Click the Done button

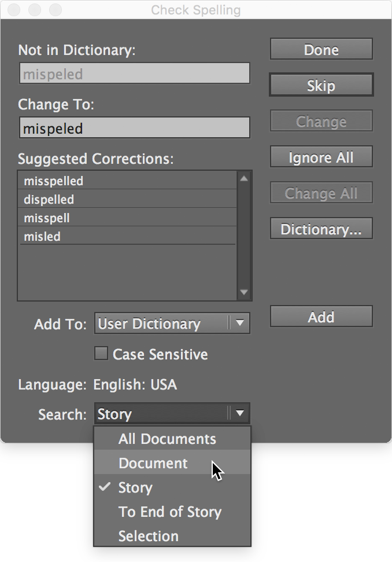(321, 49)
